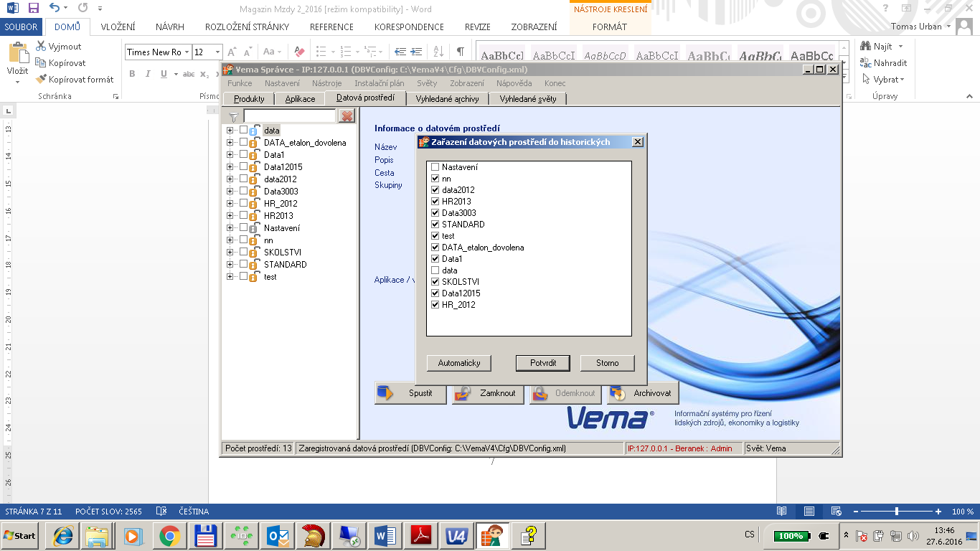Open the Instalační plán menu

click(x=379, y=83)
